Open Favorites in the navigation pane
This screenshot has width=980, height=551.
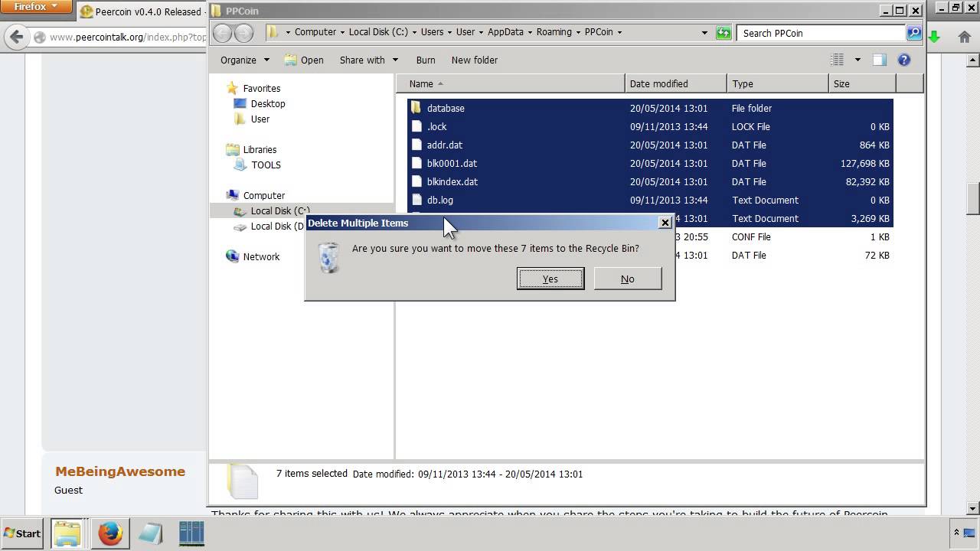[x=262, y=88]
